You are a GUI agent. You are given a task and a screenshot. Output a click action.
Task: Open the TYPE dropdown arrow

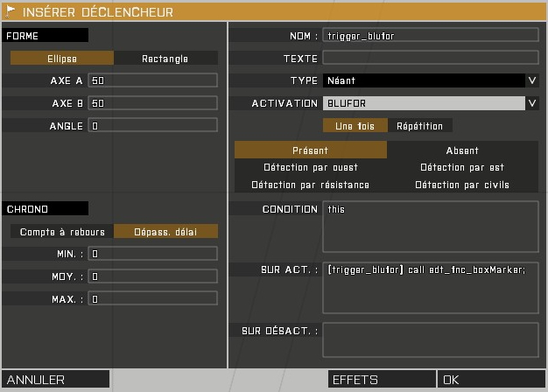click(532, 80)
